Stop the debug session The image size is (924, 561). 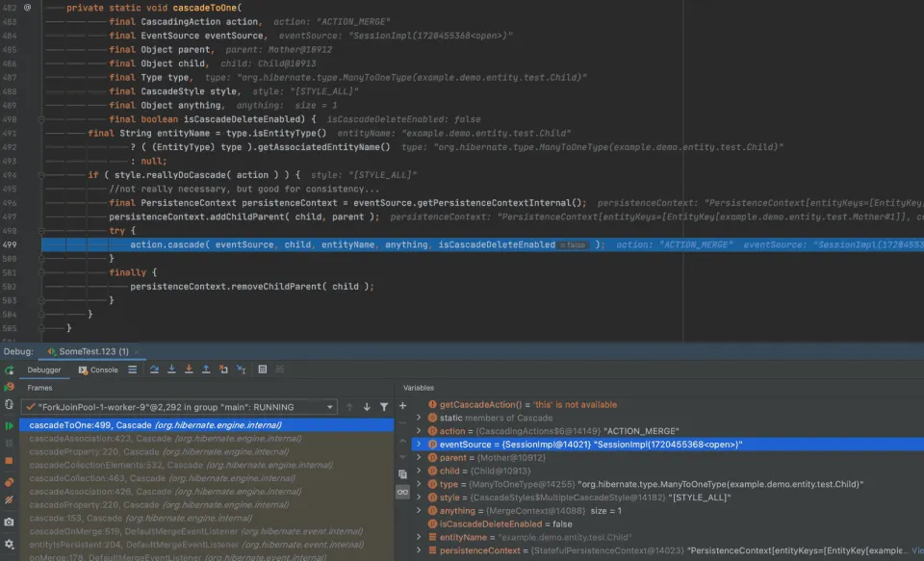[x=9, y=461]
